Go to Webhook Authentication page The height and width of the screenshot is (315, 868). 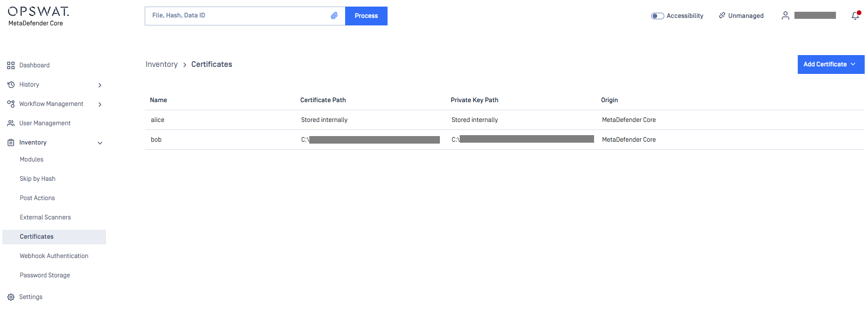click(x=54, y=256)
